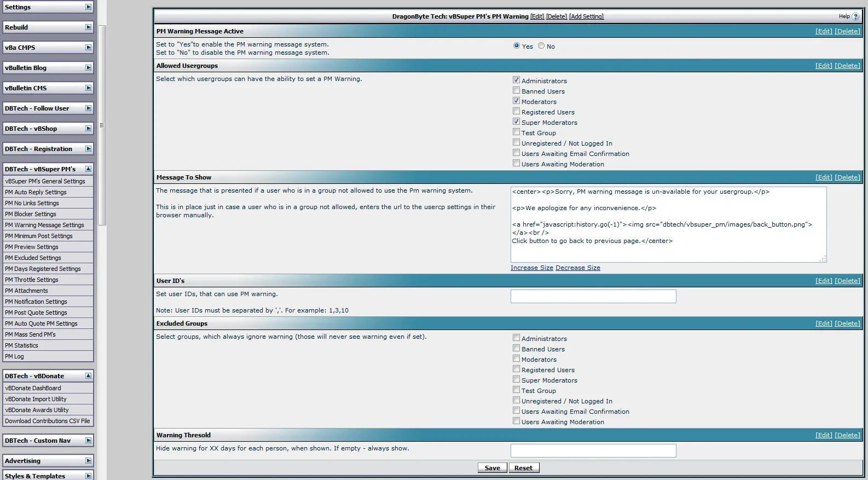
Task: Click the Help question mark icon
Action: (x=855, y=16)
